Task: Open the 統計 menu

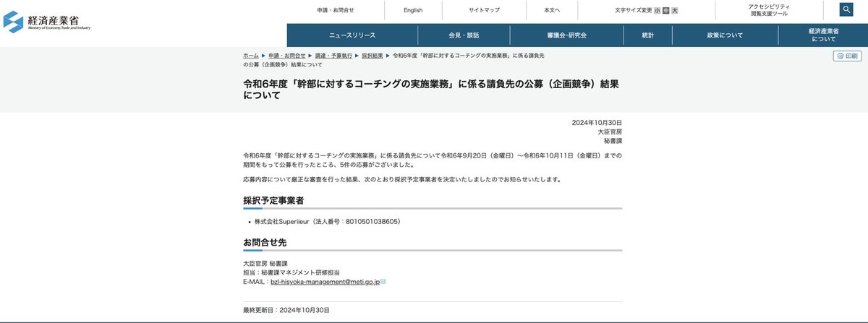Action: coord(647,35)
